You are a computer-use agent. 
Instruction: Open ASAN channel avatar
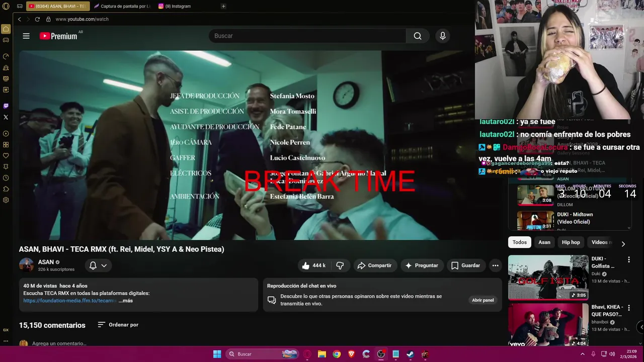coord(26,265)
